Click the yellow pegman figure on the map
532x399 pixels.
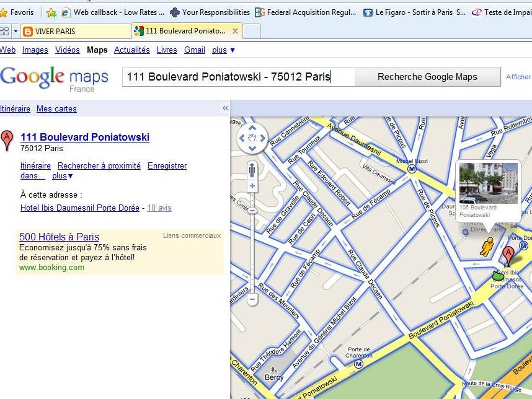(x=487, y=246)
